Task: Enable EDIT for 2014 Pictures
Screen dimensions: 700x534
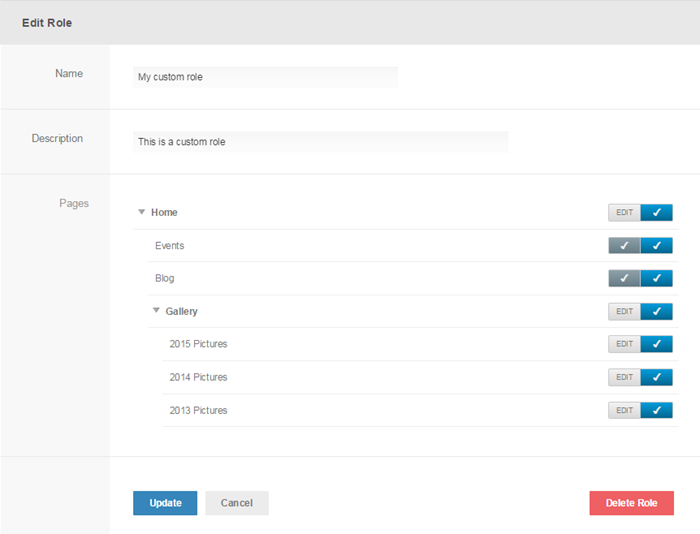Action: [x=624, y=377]
